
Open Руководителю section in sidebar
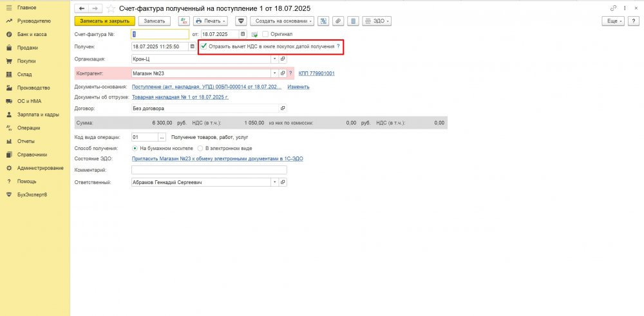(x=33, y=21)
